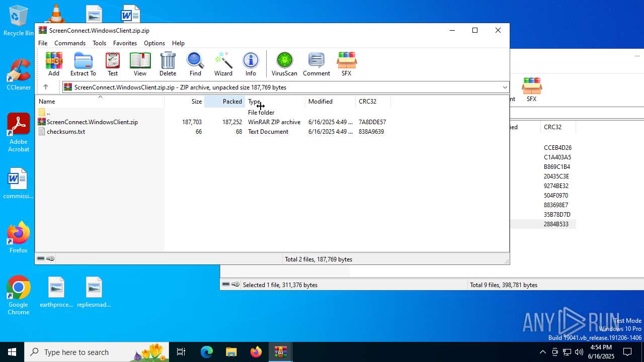Screen dimensions: 644x362
Task: Open Microsoft Edge from taskbar
Action: (x=207, y=352)
